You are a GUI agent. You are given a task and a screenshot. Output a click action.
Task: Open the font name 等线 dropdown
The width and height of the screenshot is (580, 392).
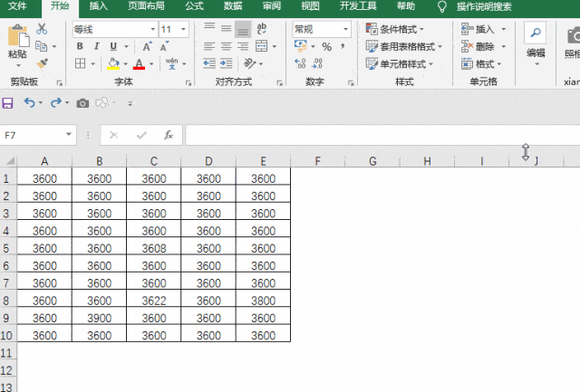(x=153, y=29)
